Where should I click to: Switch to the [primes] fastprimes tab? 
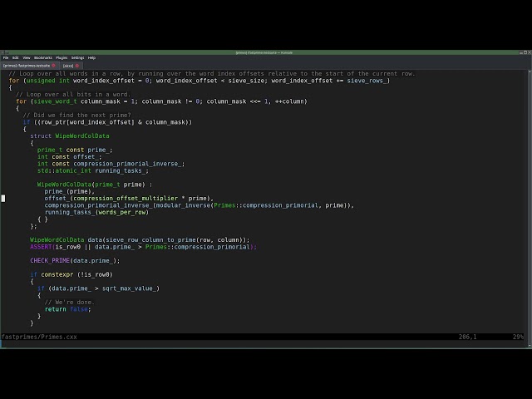(30, 66)
